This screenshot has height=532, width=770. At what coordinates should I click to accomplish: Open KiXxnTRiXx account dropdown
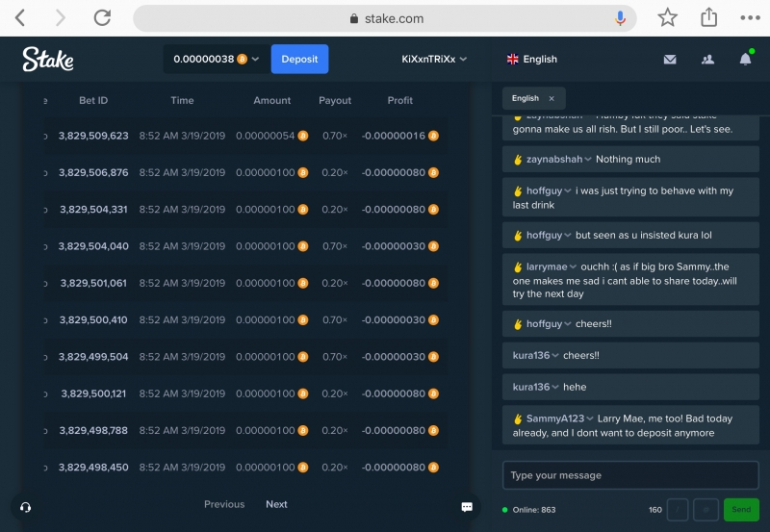point(434,59)
